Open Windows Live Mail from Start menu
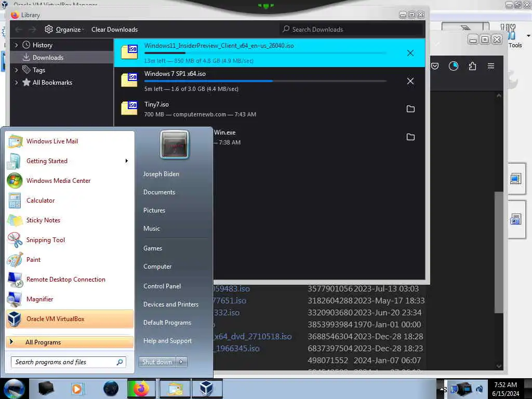This screenshot has height=399, width=532. point(70,141)
